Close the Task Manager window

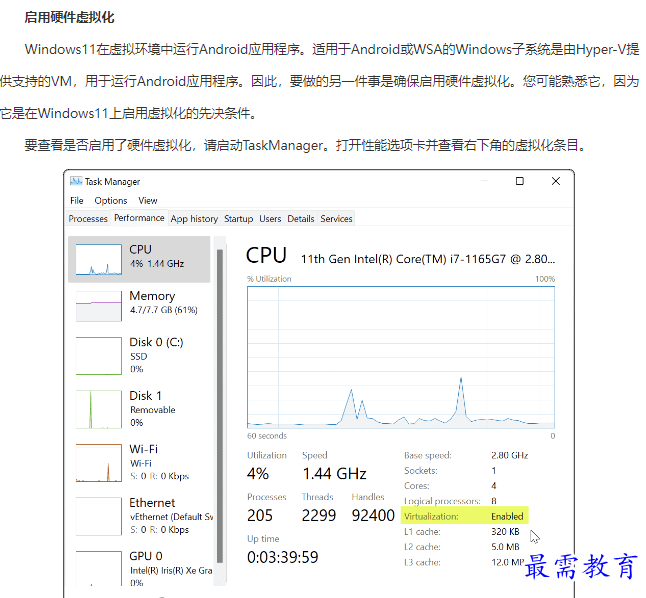(x=556, y=181)
